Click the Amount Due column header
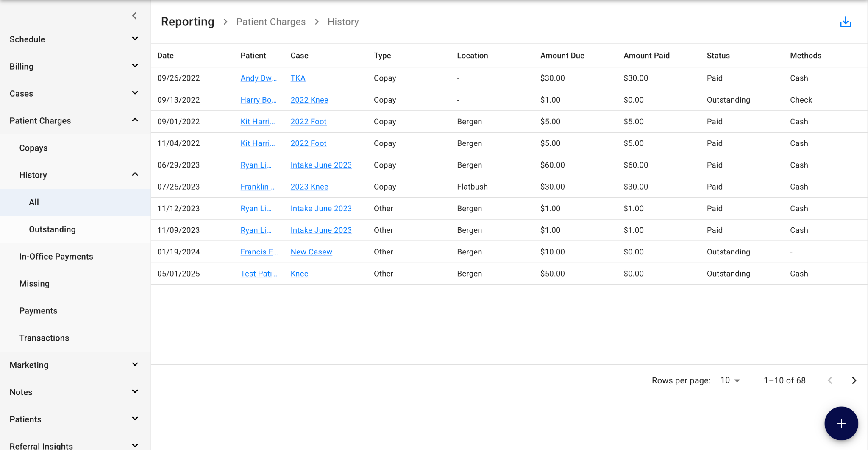This screenshot has width=868, height=450. [x=562, y=56]
